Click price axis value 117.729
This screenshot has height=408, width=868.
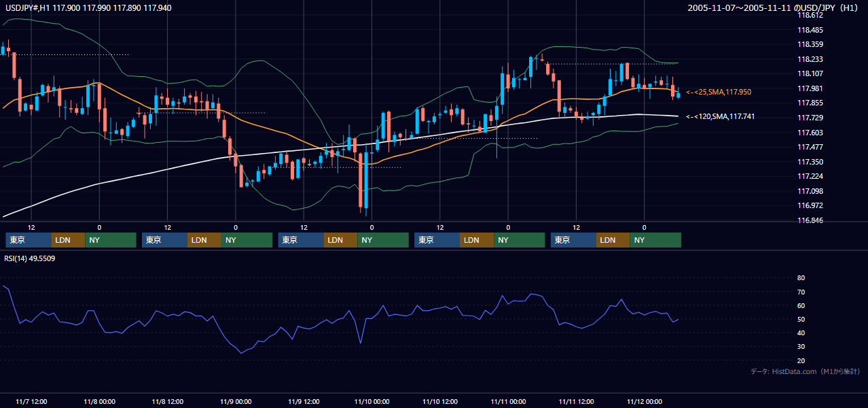pos(810,118)
